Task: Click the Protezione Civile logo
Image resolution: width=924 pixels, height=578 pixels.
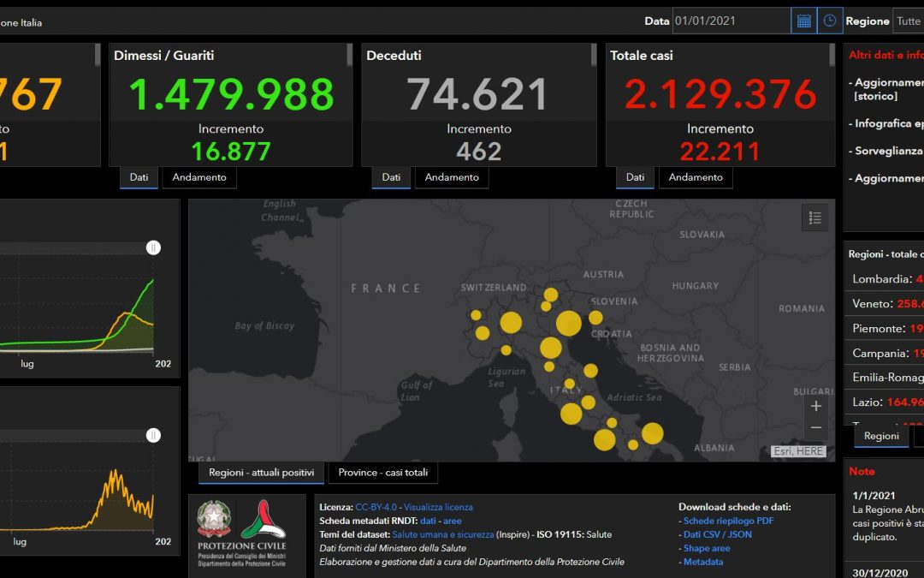Action: (264, 519)
